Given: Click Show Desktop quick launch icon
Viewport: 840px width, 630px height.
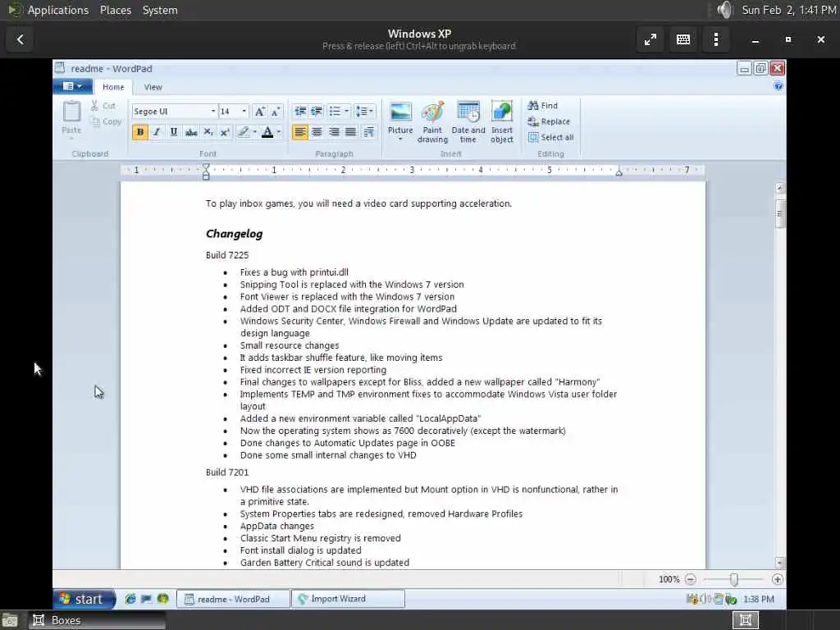Looking at the screenshot, I should point(146,599).
